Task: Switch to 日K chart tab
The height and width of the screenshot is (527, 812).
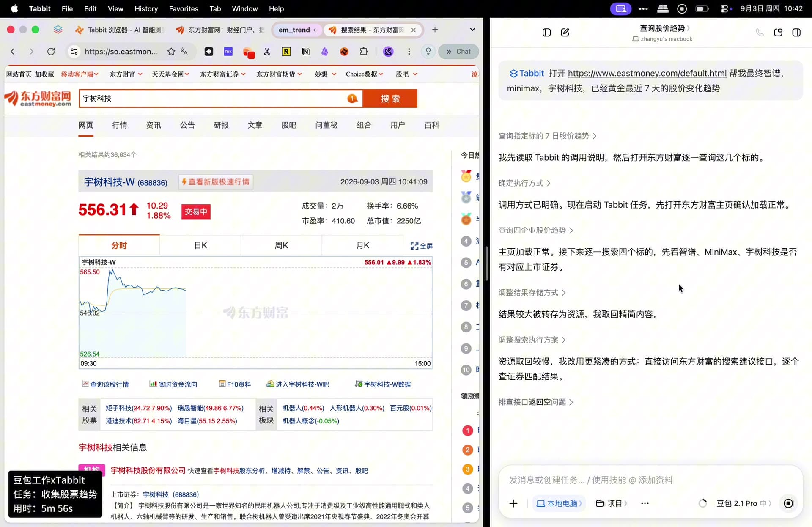Action: click(200, 245)
